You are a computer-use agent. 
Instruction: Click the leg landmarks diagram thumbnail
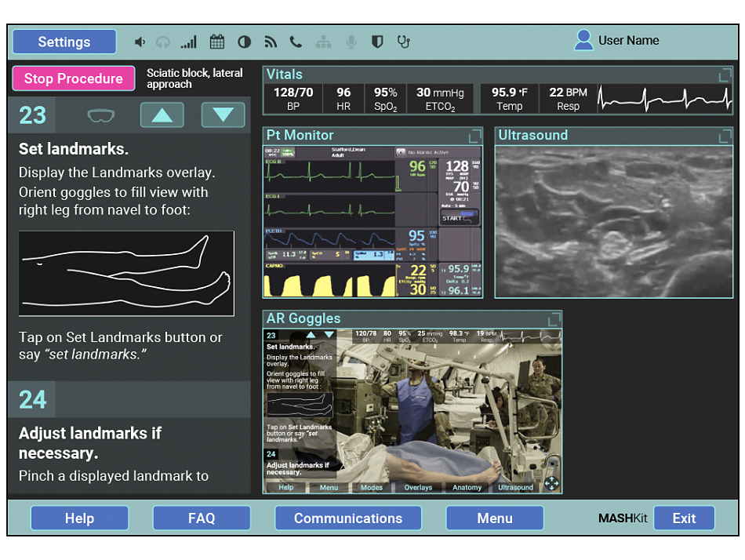(126, 273)
